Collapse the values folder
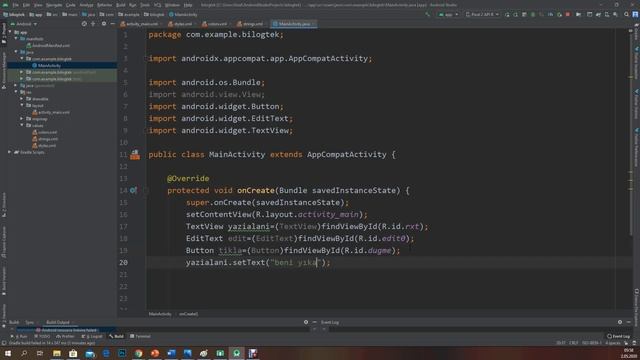The width and height of the screenshot is (640, 360). click(x=22, y=125)
